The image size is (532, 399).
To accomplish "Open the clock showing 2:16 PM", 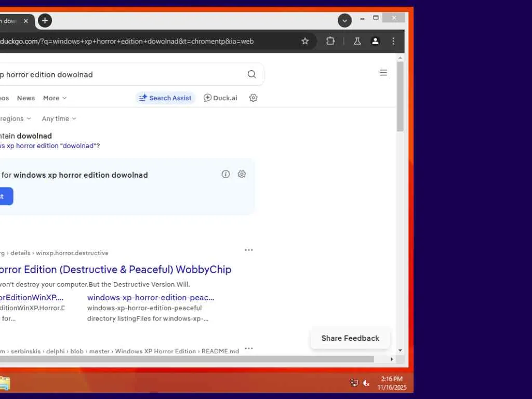I will (392, 383).
